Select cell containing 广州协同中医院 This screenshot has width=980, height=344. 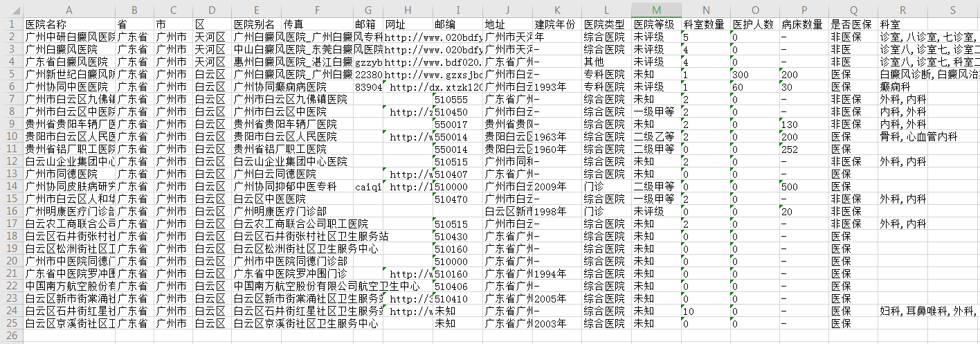point(69,87)
